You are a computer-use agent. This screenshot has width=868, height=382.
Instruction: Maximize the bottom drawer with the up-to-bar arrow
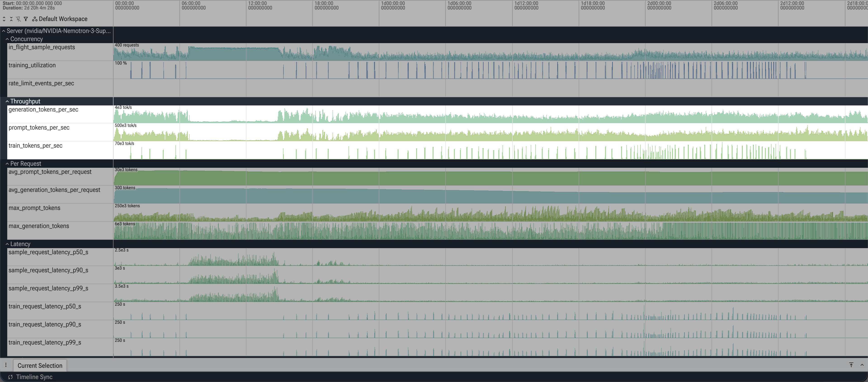851,365
